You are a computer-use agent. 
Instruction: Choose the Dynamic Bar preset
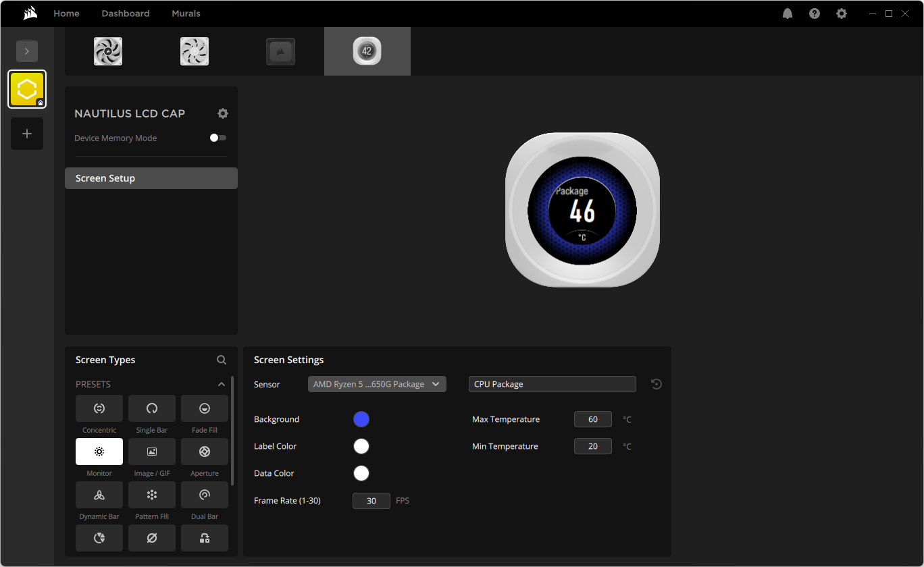click(x=99, y=495)
